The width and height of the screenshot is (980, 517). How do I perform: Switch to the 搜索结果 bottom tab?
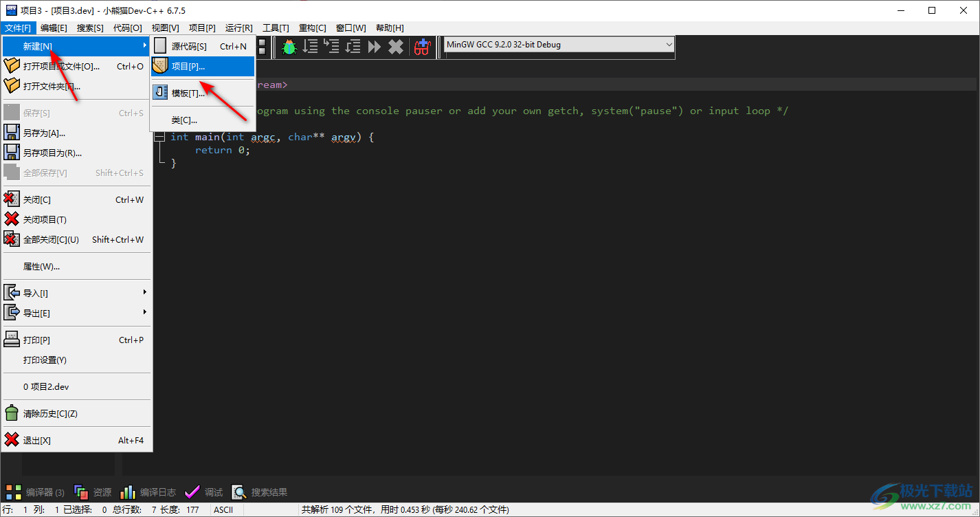point(260,492)
